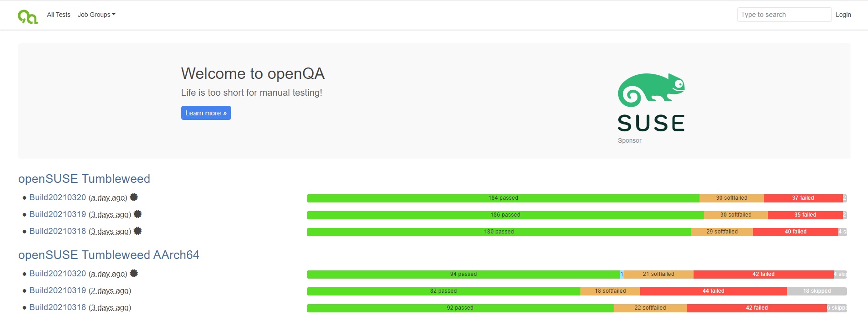Click the openQA logo icon

pos(28,16)
